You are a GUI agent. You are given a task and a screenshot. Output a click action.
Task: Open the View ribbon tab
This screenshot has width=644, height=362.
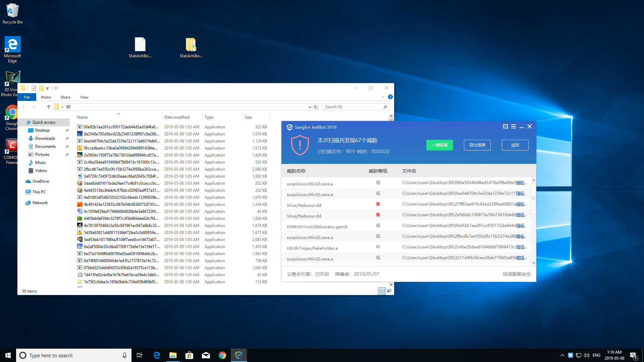coord(84,97)
